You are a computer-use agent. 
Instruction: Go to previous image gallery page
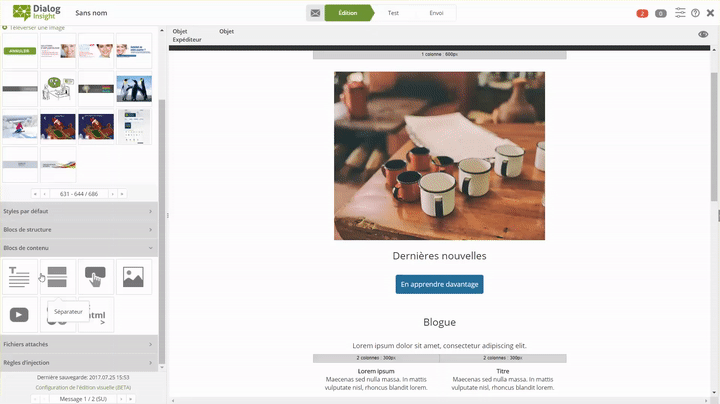pyautogui.click(x=45, y=194)
